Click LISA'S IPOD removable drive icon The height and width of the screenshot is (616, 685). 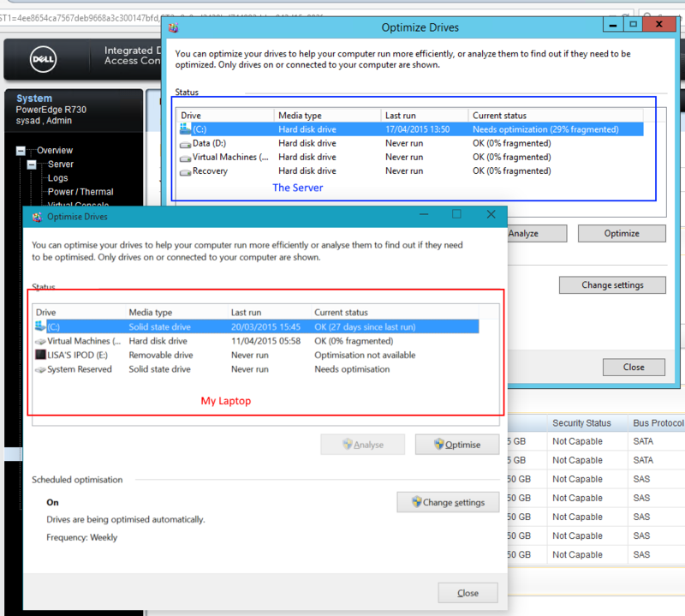tap(41, 355)
